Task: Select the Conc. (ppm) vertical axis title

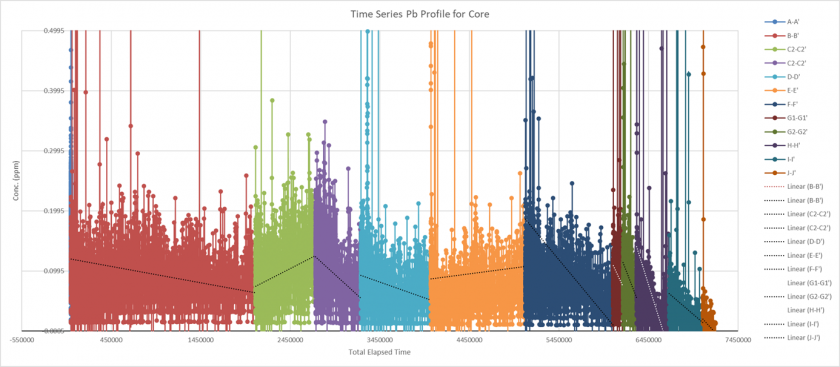Action: (15, 181)
